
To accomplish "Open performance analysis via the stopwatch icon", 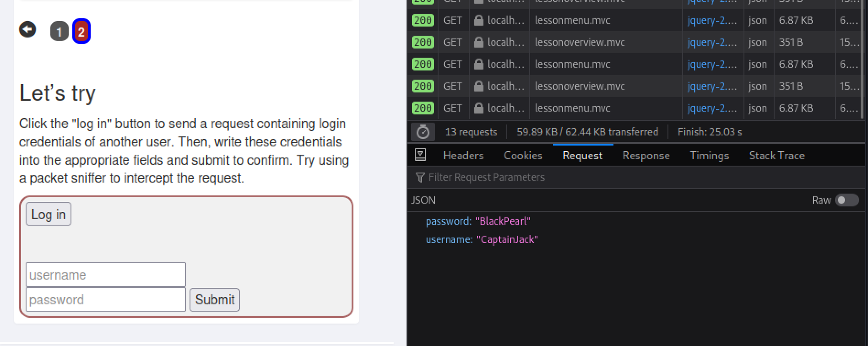I will coord(423,132).
